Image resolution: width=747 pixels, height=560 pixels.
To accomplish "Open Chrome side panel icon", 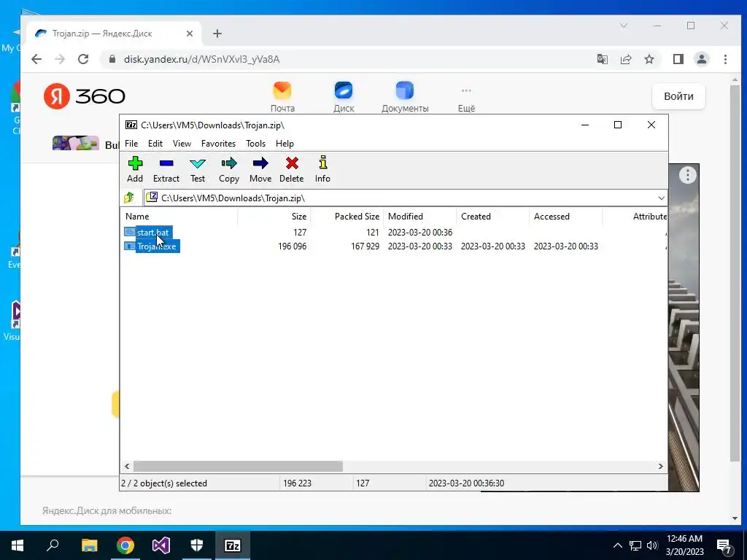I will click(678, 59).
